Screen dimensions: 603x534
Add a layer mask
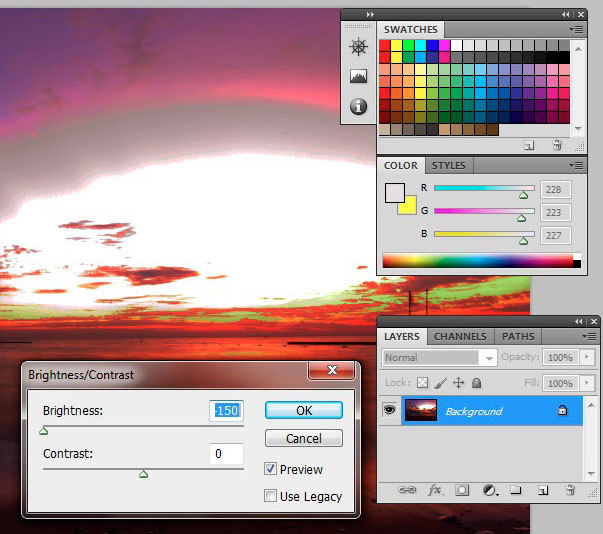click(x=463, y=491)
